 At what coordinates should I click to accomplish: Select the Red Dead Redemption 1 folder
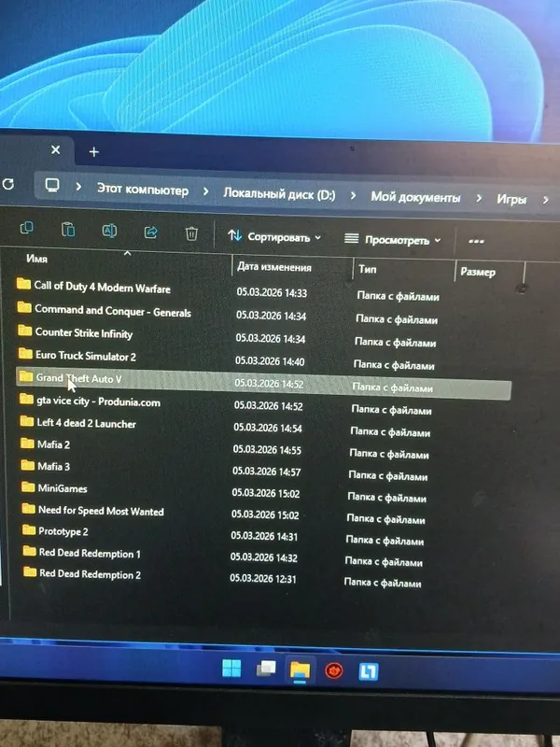pos(90,553)
